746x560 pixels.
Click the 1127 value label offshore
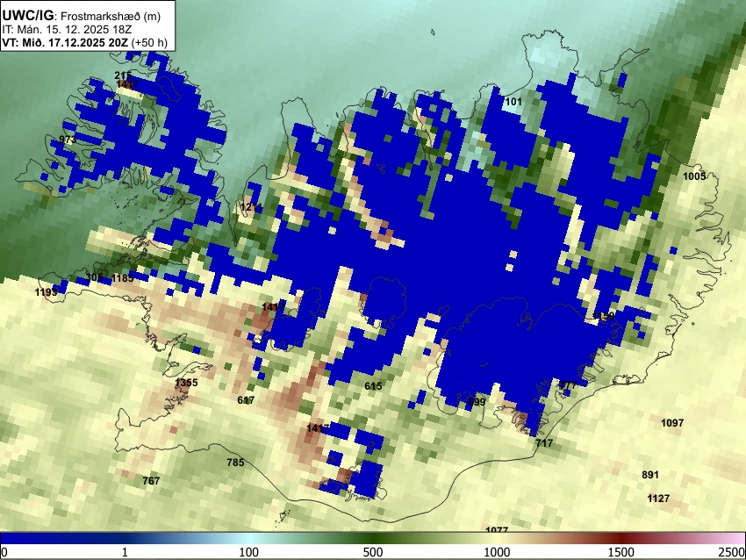658,499
